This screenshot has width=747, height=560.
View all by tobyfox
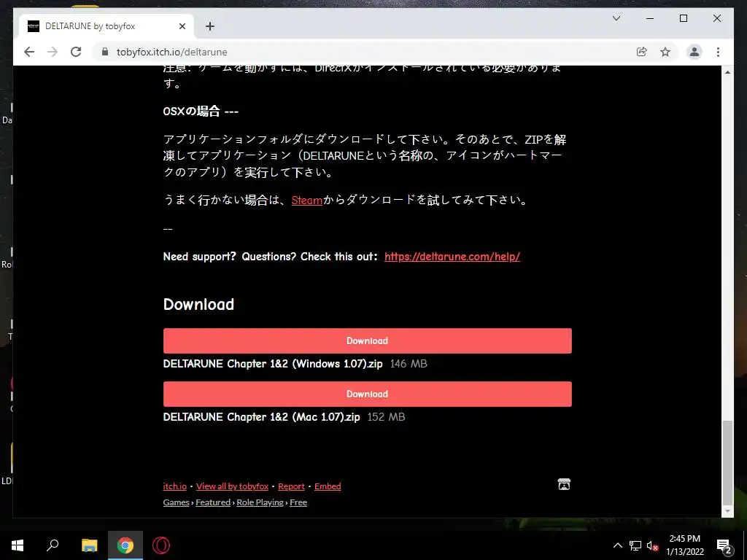(x=233, y=486)
